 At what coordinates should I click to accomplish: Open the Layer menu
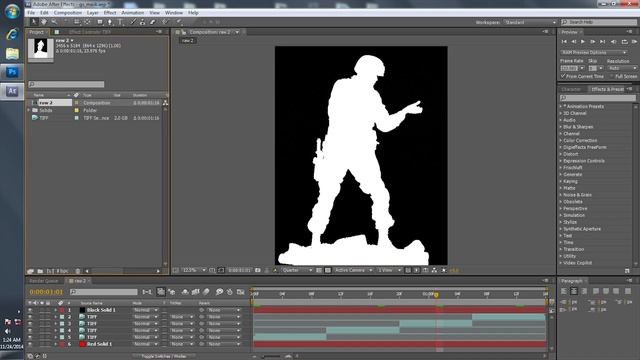(93, 13)
